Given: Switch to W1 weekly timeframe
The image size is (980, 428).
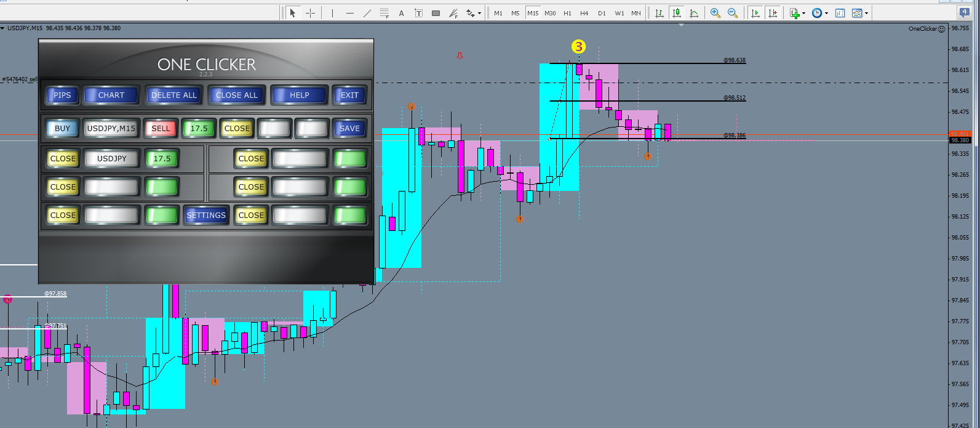Looking at the screenshot, I should tap(619, 13).
